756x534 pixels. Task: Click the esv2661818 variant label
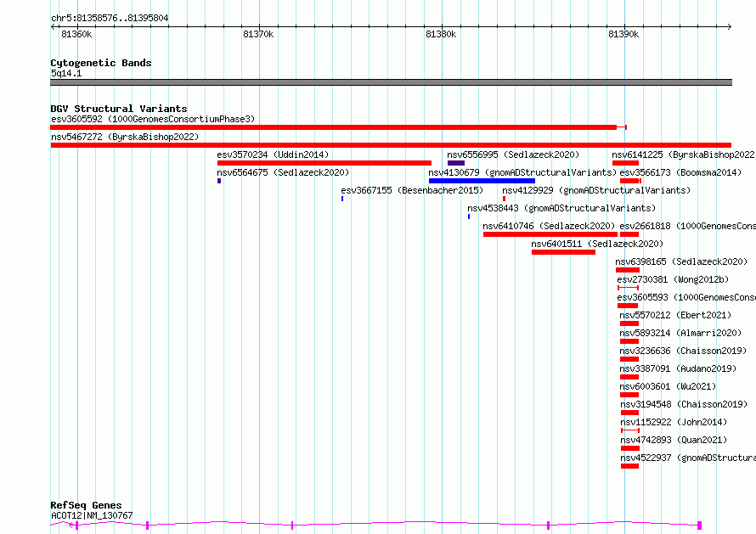click(x=687, y=226)
